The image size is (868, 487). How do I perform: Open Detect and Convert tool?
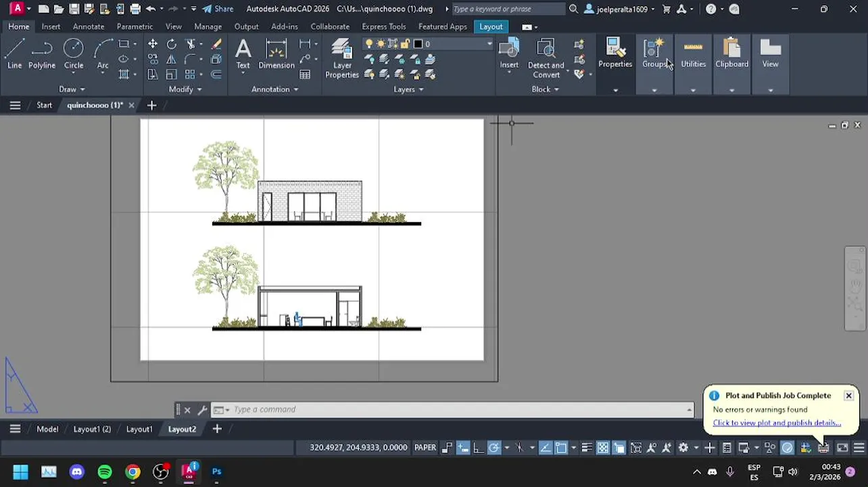coord(546,58)
